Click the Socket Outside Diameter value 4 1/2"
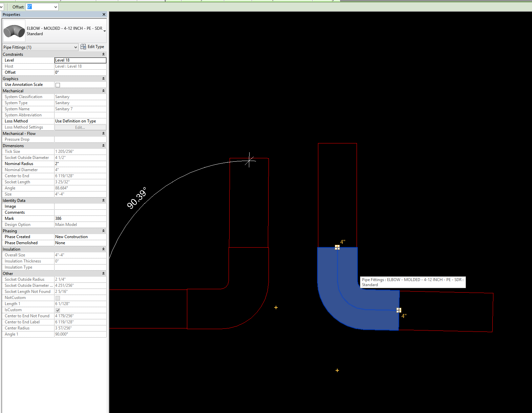This screenshot has width=532, height=413. 80,158
